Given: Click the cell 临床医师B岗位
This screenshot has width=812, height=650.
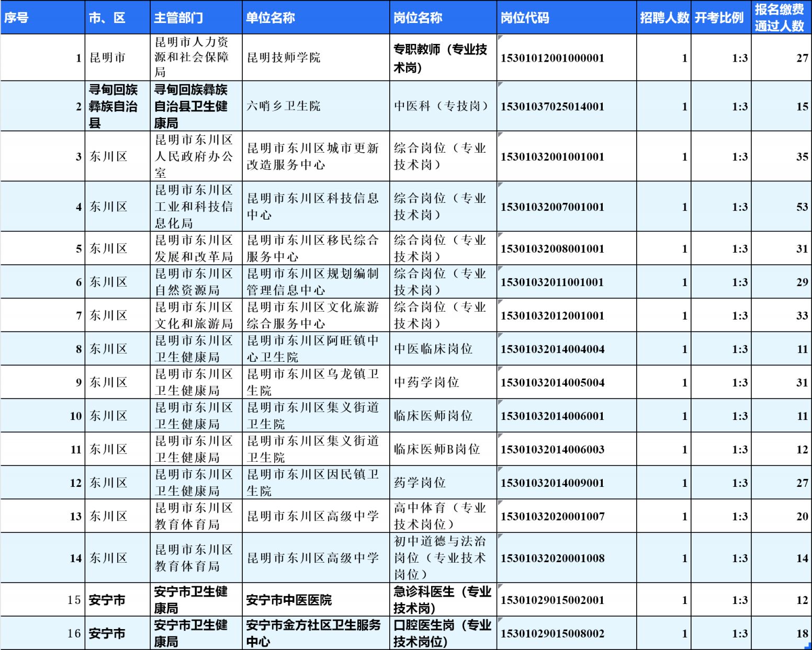Looking at the screenshot, I should pyautogui.click(x=443, y=449).
